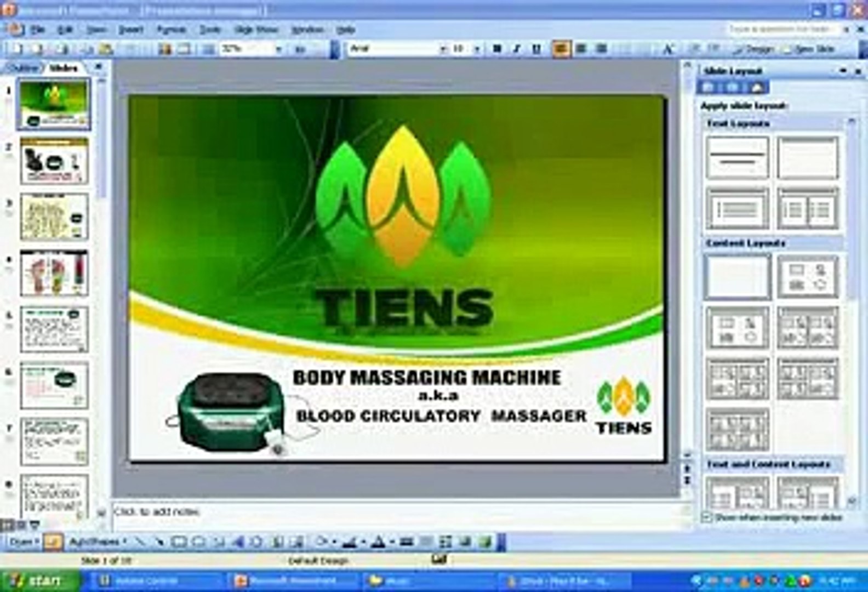The height and width of the screenshot is (592, 868).
Task: Open the Arial font name dropdown
Action: pyautogui.click(x=443, y=49)
